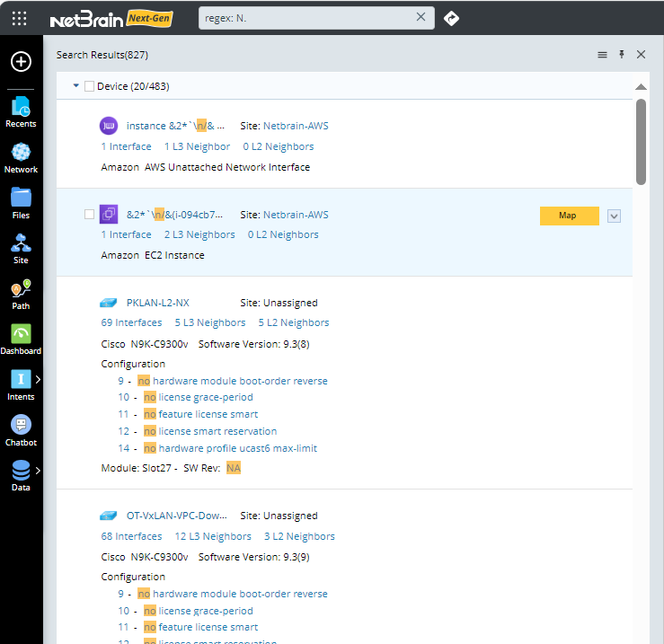The width and height of the screenshot is (664, 644).
Task: Open Network from the sidebar
Action: click(x=21, y=158)
